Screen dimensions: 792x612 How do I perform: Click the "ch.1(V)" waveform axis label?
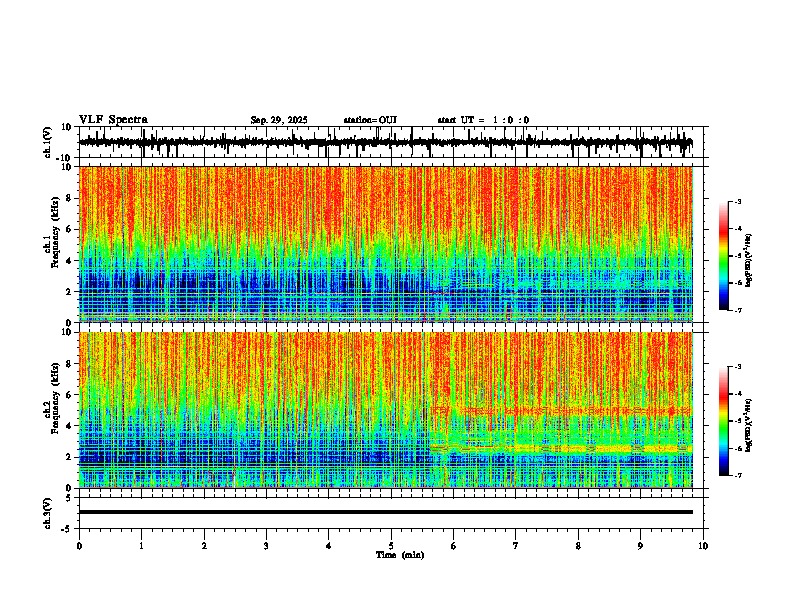click(x=48, y=142)
